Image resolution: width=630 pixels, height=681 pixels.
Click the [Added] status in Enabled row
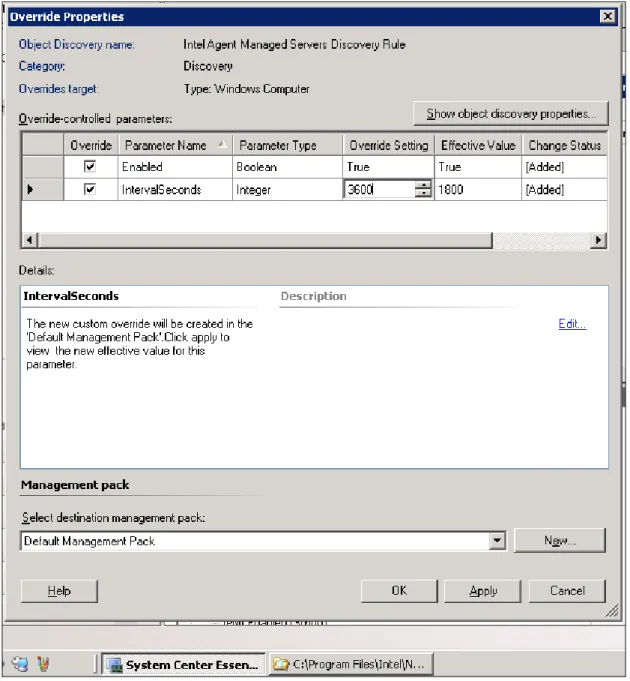[x=564, y=167]
